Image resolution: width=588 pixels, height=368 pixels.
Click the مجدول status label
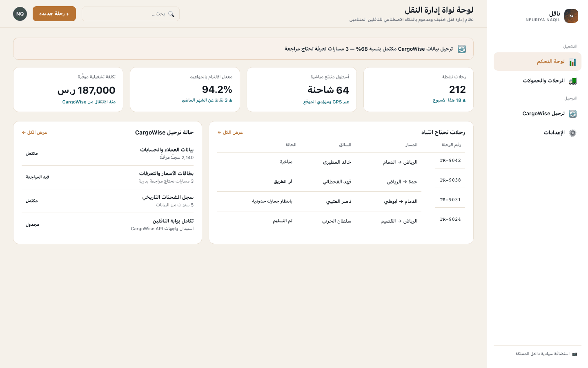coord(32,224)
